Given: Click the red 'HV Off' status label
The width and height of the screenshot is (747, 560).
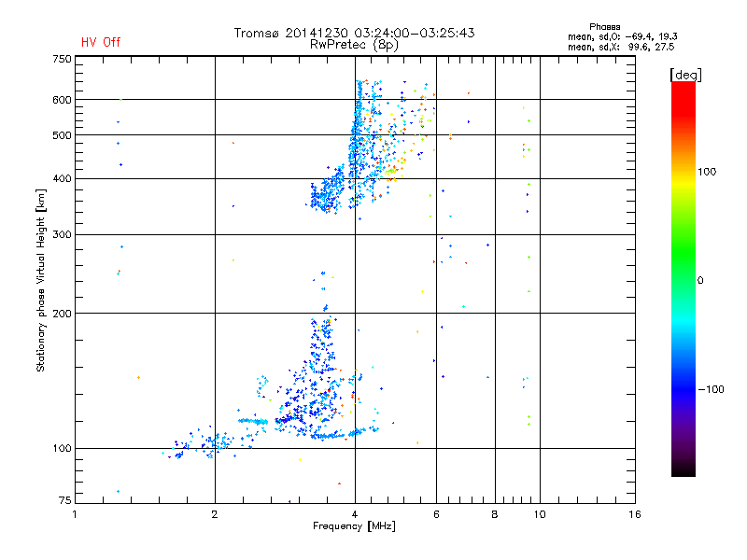Looking at the screenshot, I should pos(101,42).
